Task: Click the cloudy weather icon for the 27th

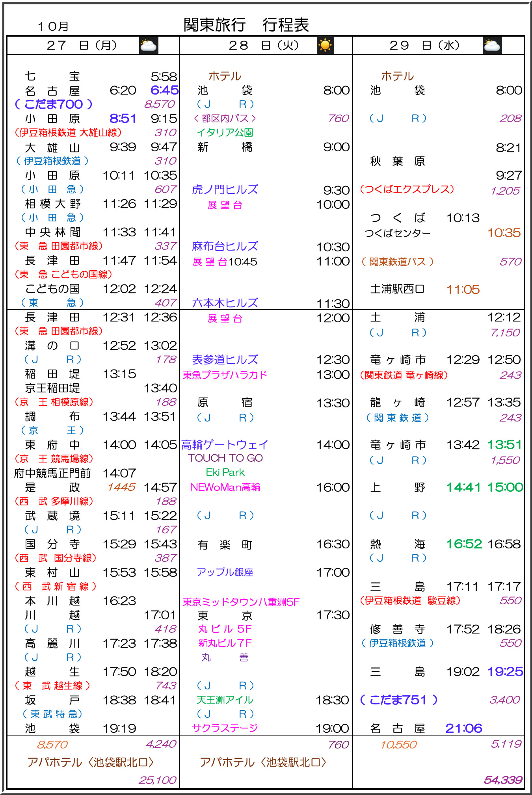Action: pyautogui.click(x=149, y=46)
